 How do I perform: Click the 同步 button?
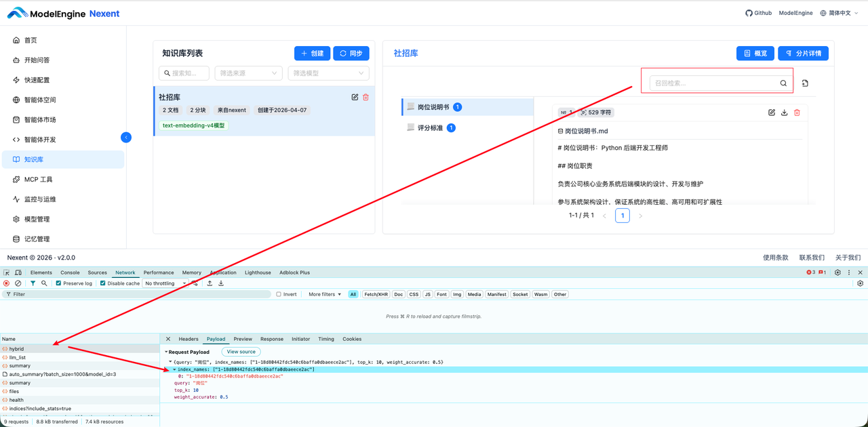pyautogui.click(x=351, y=54)
